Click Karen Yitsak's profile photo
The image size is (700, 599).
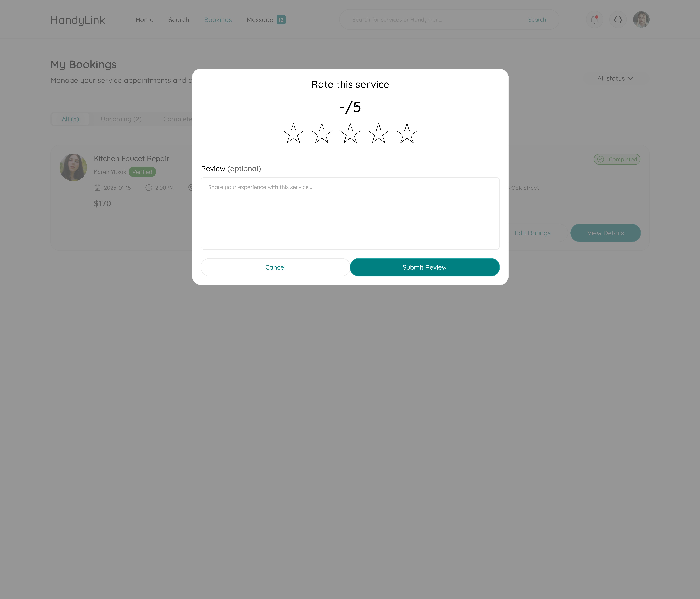pos(73,167)
